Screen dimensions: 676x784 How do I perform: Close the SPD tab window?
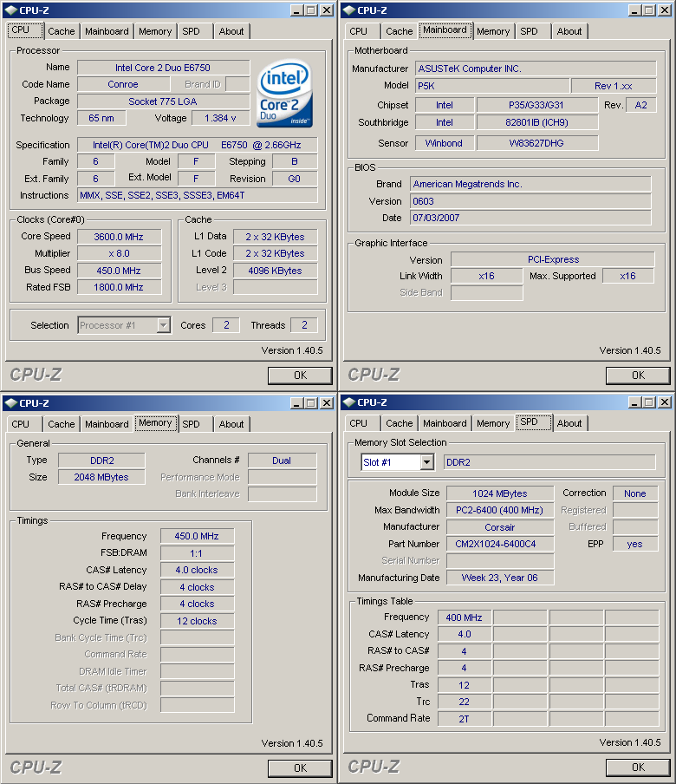665,402
